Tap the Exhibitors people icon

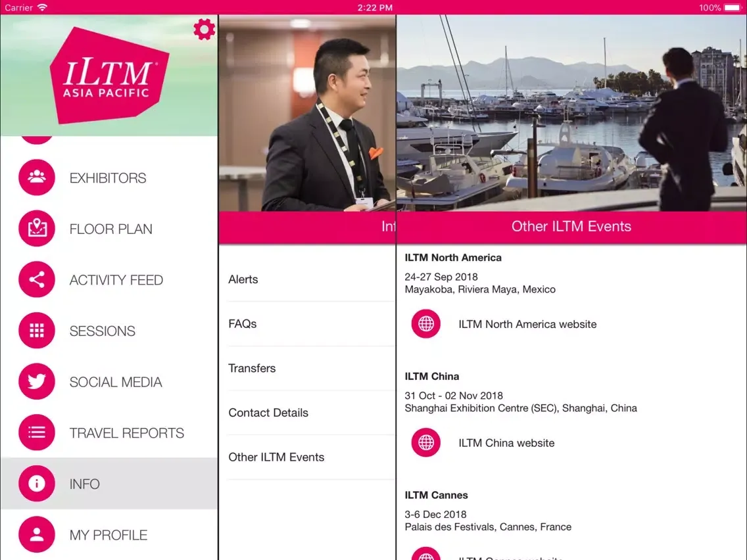37,177
